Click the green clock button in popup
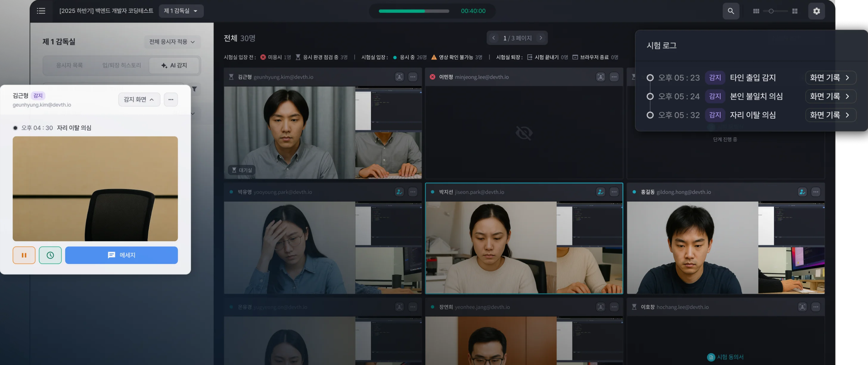This screenshot has width=868, height=365. tap(50, 255)
